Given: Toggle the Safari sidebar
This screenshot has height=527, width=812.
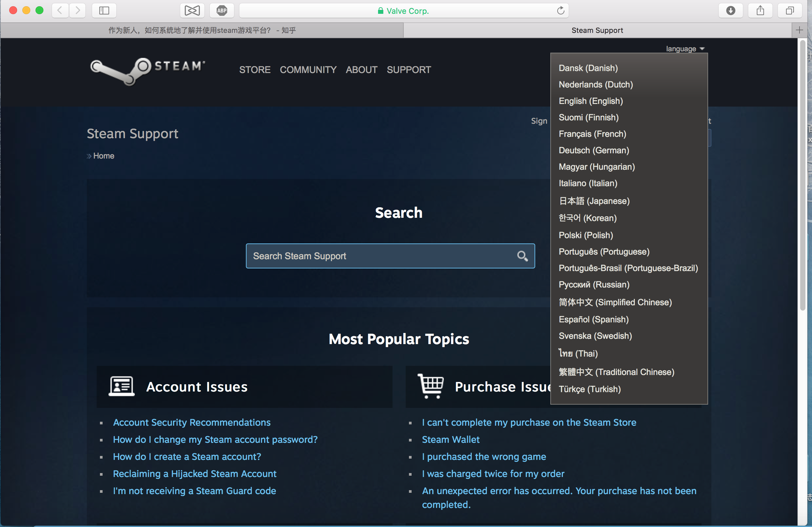Looking at the screenshot, I should pyautogui.click(x=104, y=11).
